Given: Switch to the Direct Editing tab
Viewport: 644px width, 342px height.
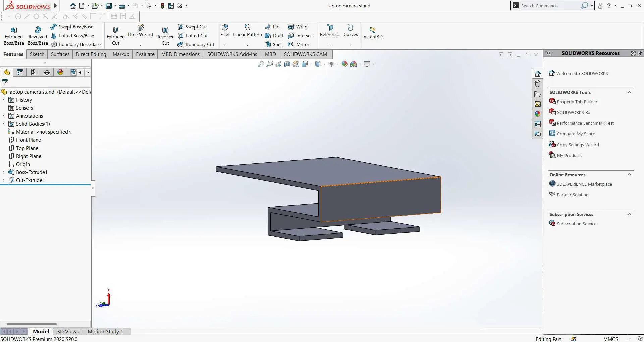Looking at the screenshot, I should point(91,54).
